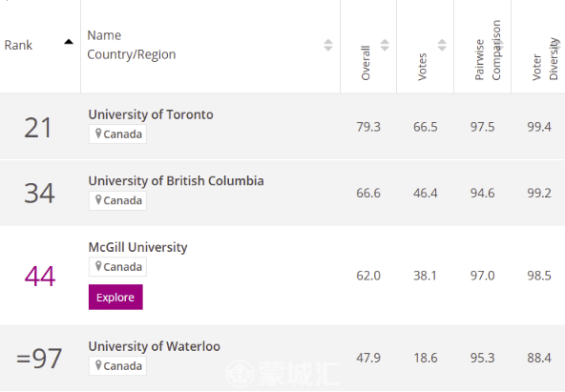Open University of British Columbia page
Viewport: 565px width, 392px height.
176,180
